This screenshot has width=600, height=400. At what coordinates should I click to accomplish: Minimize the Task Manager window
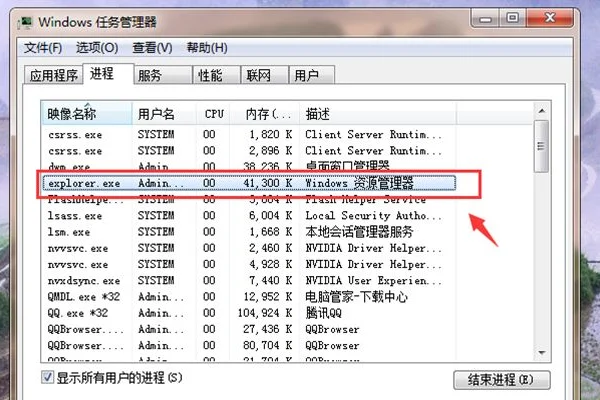(x=485, y=18)
